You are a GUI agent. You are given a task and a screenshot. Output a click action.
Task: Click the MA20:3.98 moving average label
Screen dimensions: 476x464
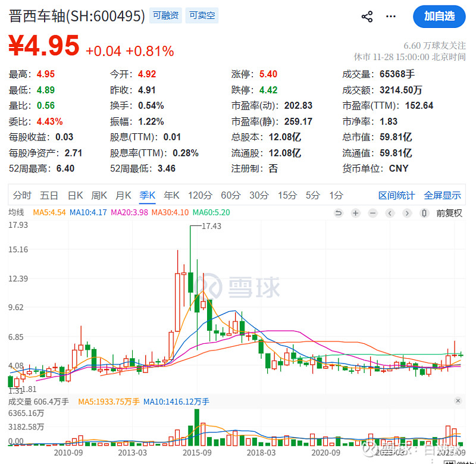129,212
